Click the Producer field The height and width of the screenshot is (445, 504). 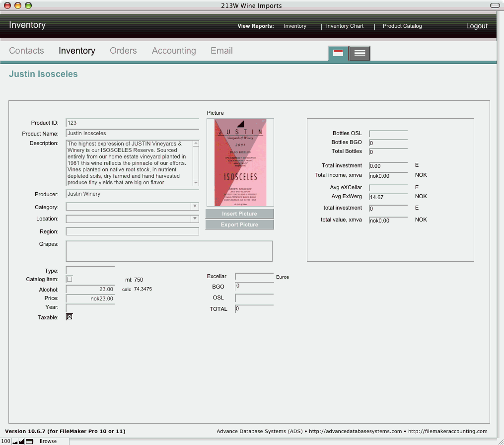pyautogui.click(x=133, y=194)
